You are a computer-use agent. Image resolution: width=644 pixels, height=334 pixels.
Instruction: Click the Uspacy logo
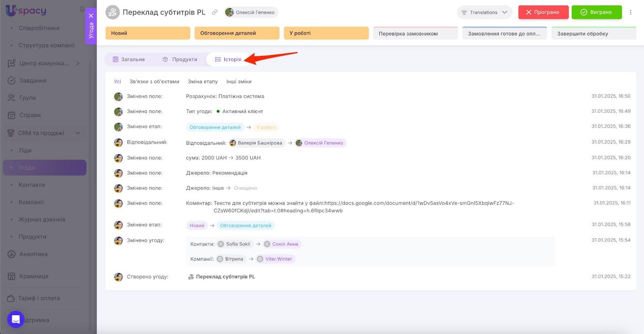26,11
